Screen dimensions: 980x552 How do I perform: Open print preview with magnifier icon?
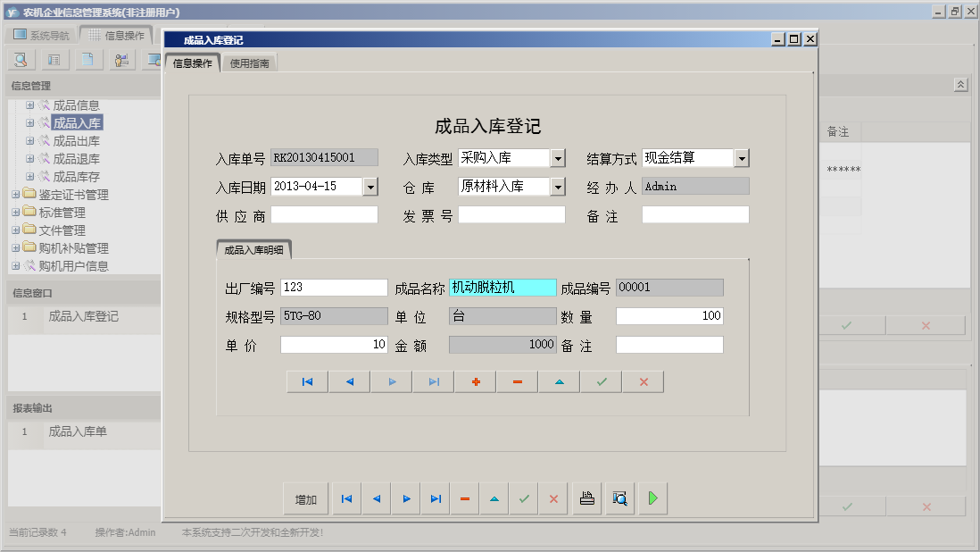pos(619,499)
